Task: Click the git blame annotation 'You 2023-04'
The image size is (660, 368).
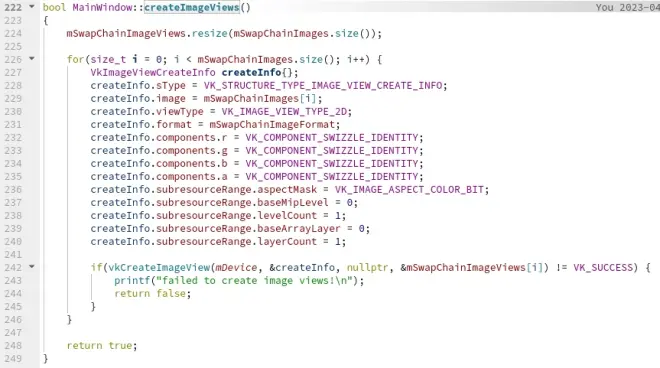Action: tap(627, 8)
